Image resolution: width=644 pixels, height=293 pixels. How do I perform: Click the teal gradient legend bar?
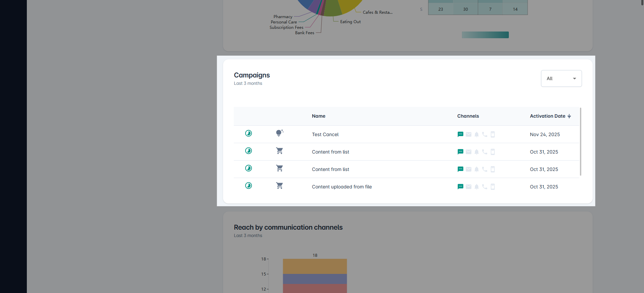pyautogui.click(x=485, y=35)
